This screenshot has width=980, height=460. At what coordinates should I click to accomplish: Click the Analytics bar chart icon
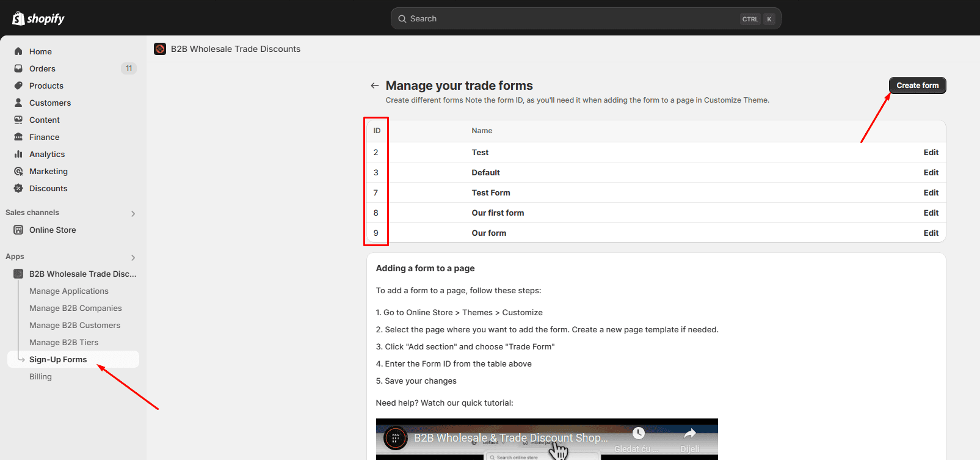[x=18, y=154]
